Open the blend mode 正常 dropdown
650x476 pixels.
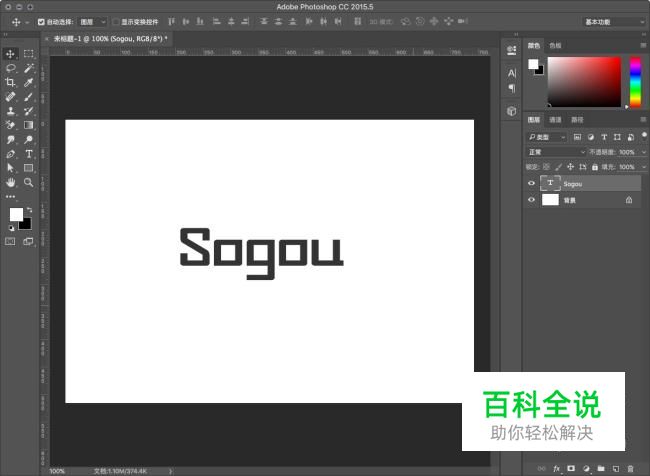click(x=556, y=152)
